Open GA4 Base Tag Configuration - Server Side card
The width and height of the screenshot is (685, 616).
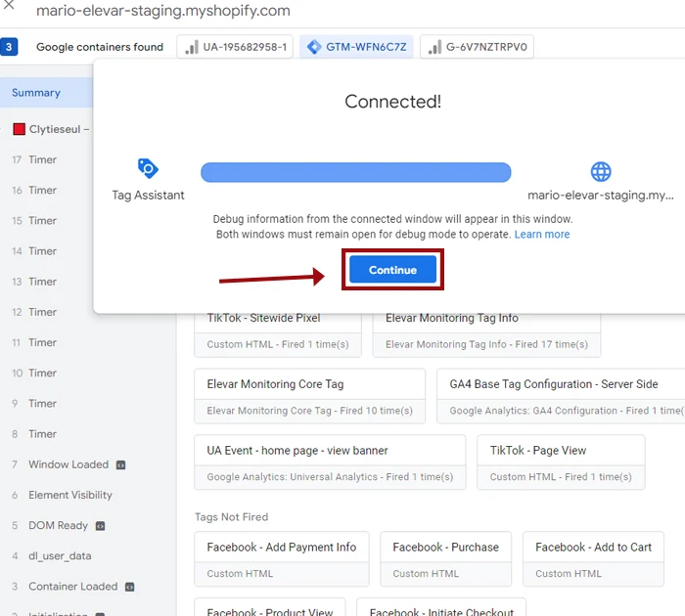[x=561, y=396]
